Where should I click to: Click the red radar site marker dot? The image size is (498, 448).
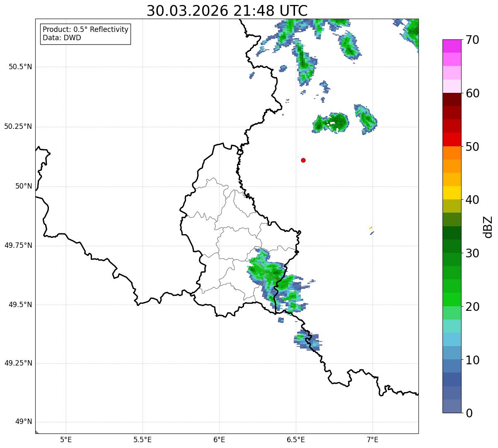[303, 160]
